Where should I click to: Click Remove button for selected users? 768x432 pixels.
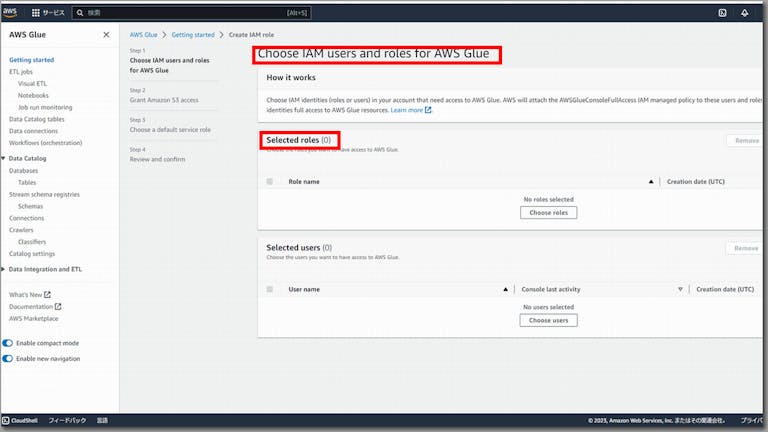(745, 248)
